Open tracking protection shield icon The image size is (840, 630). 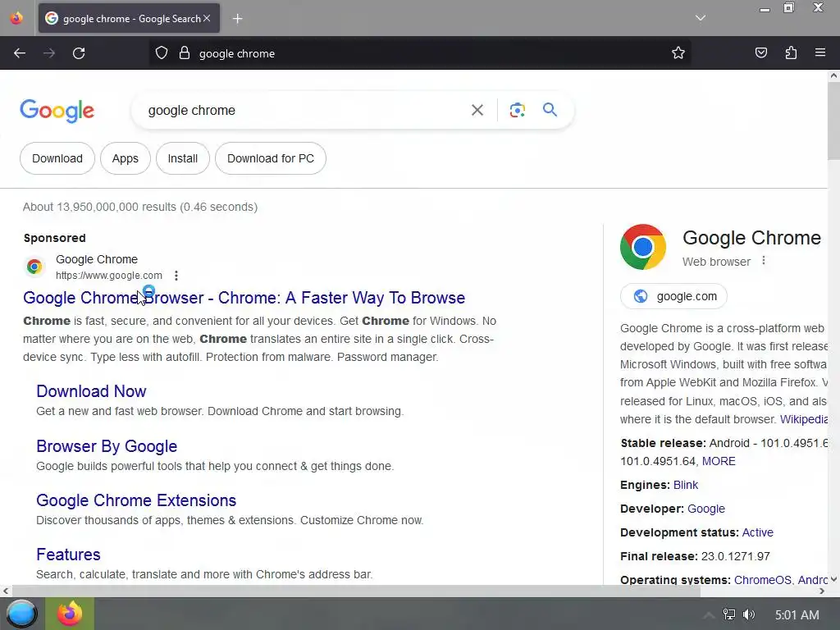162,53
